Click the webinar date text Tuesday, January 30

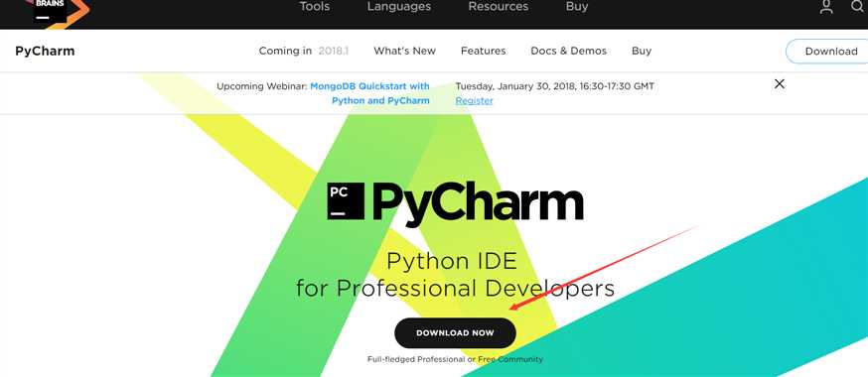(555, 86)
